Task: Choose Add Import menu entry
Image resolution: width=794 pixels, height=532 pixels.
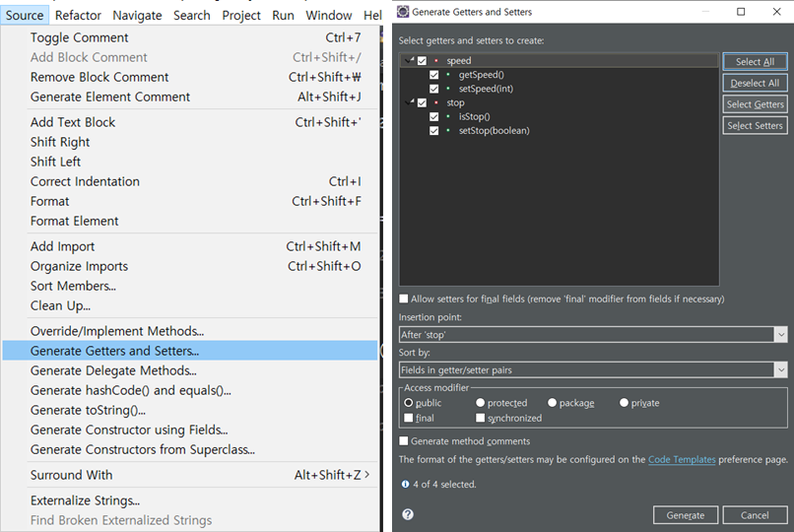Action: (x=190, y=246)
